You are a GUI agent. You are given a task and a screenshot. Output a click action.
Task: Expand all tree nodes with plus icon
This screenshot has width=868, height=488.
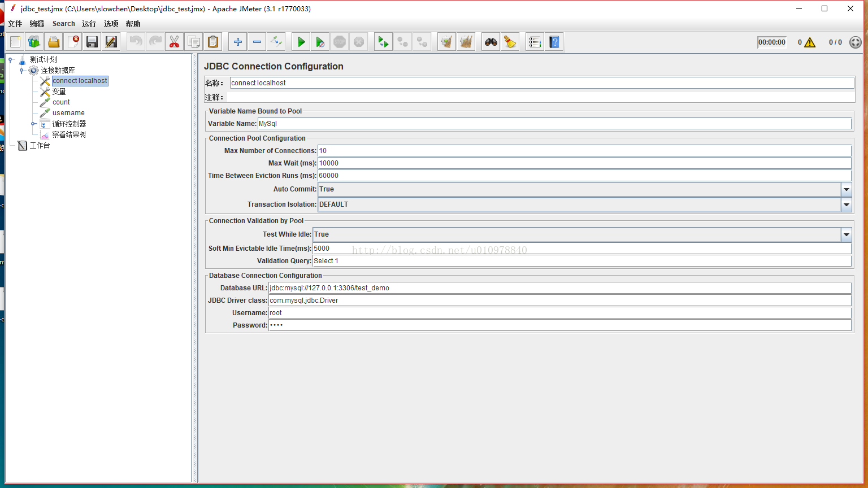click(238, 42)
